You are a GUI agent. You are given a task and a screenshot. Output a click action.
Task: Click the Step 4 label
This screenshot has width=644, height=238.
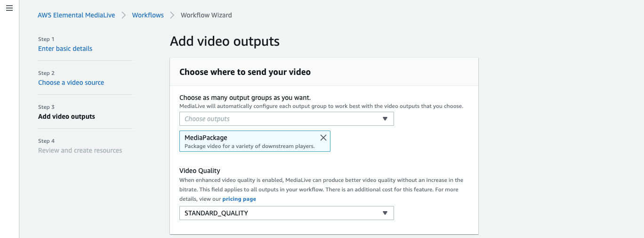tap(46, 141)
